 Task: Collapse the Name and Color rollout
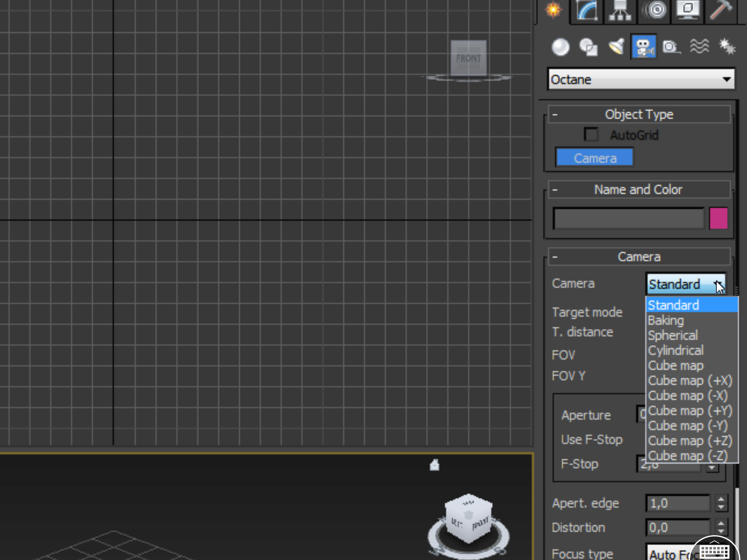[x=639, y=190]
